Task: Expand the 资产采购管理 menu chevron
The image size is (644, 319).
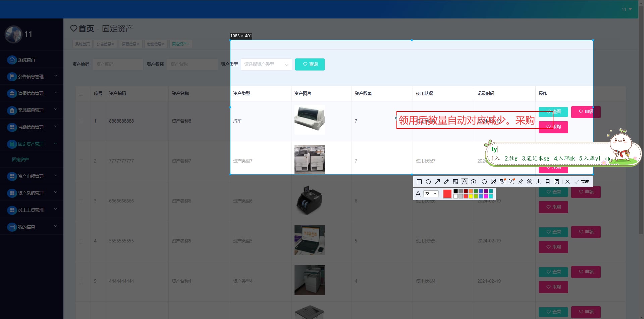Action: point(56,192)
